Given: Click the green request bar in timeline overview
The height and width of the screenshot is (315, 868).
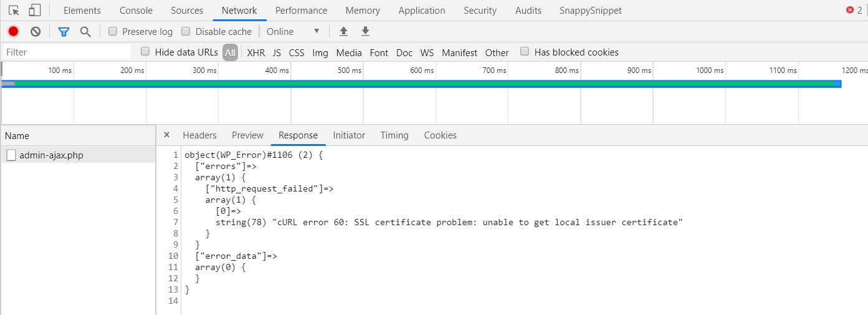Looking at the screenshot, I should point(424,83).
